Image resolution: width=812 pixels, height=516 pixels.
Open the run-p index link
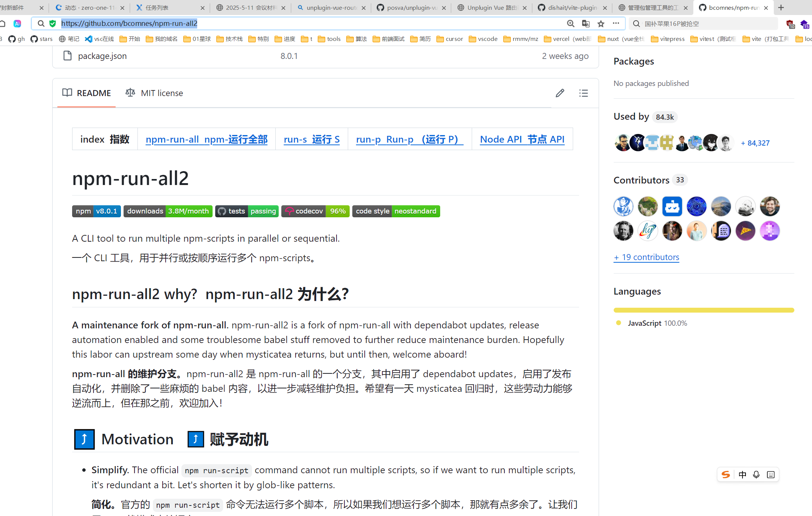point(410,139)
